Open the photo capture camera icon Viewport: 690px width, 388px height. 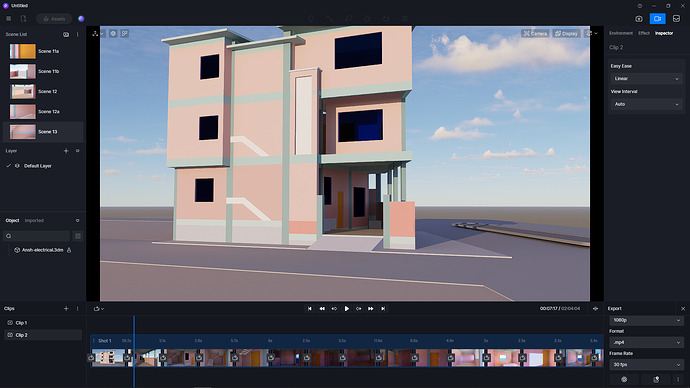coord(639,18)
